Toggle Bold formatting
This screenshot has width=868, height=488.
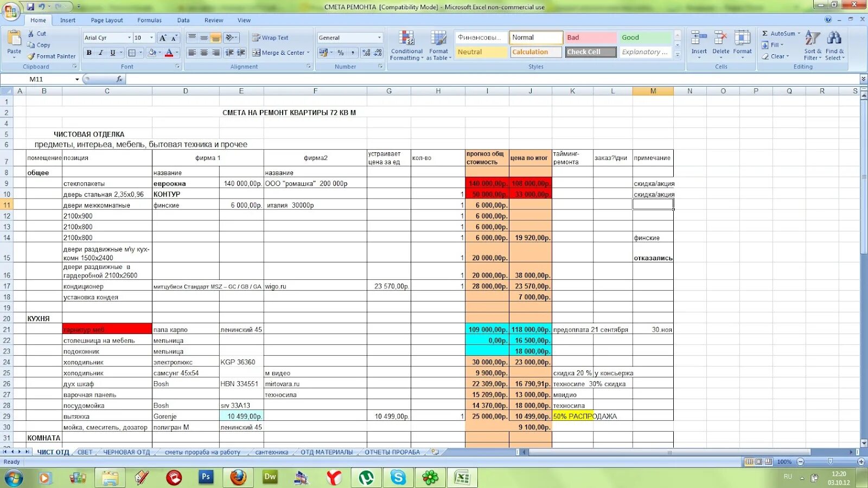(89, 53)
